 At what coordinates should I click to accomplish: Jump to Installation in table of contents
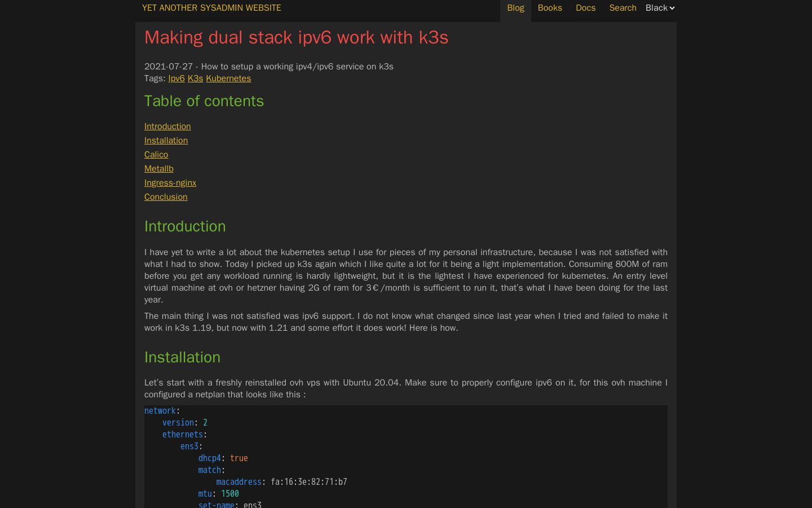tap(166, 141)
